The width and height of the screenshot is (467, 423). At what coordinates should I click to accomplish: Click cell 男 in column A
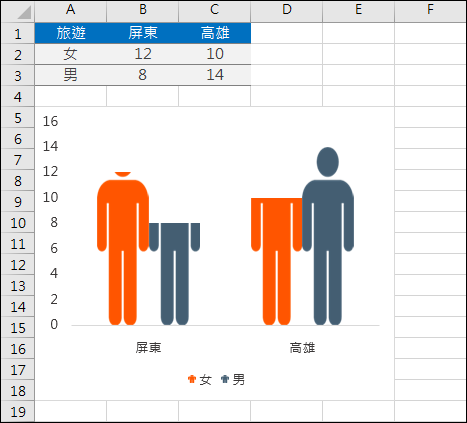pos(71,75)
